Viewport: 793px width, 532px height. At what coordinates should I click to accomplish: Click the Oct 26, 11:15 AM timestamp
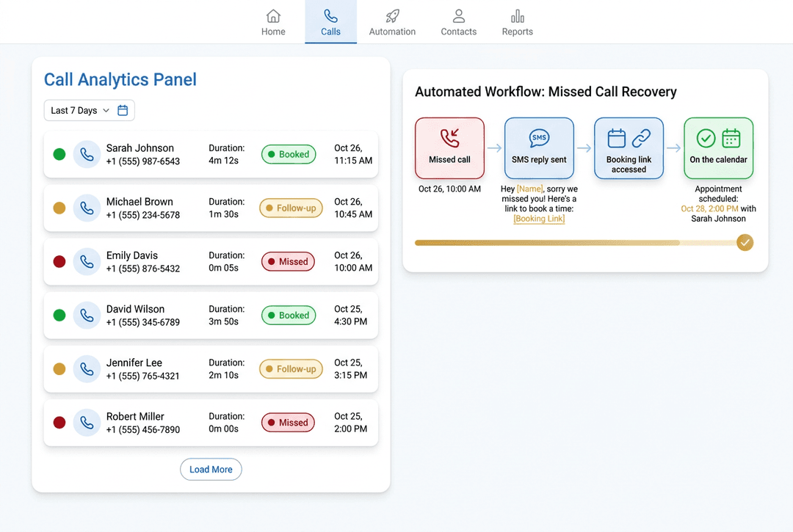[x=353, y=154]
